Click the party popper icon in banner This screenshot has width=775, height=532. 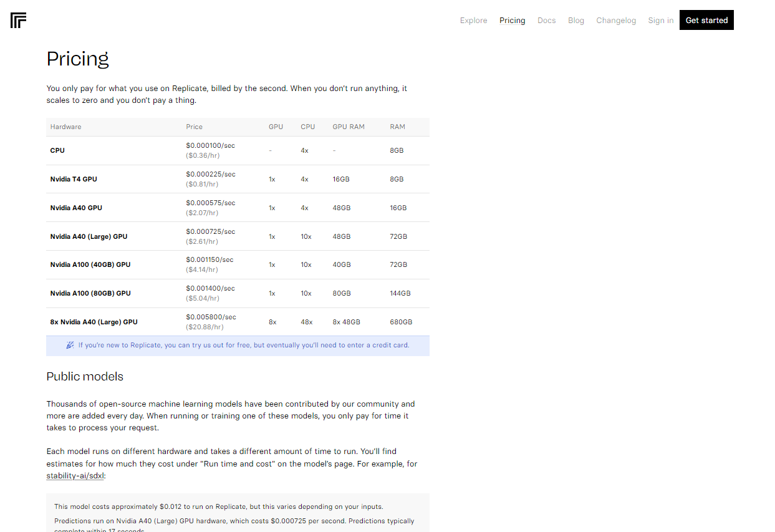coord(70,345)
